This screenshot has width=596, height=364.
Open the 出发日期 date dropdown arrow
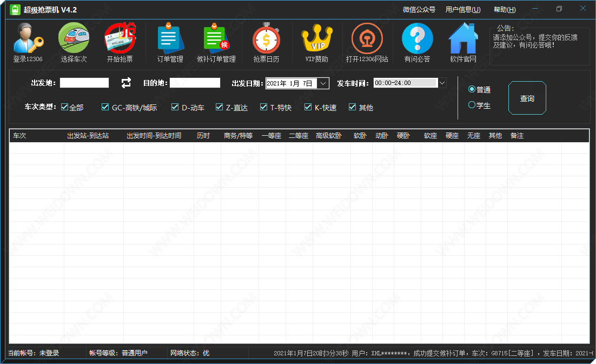[323, 83]
